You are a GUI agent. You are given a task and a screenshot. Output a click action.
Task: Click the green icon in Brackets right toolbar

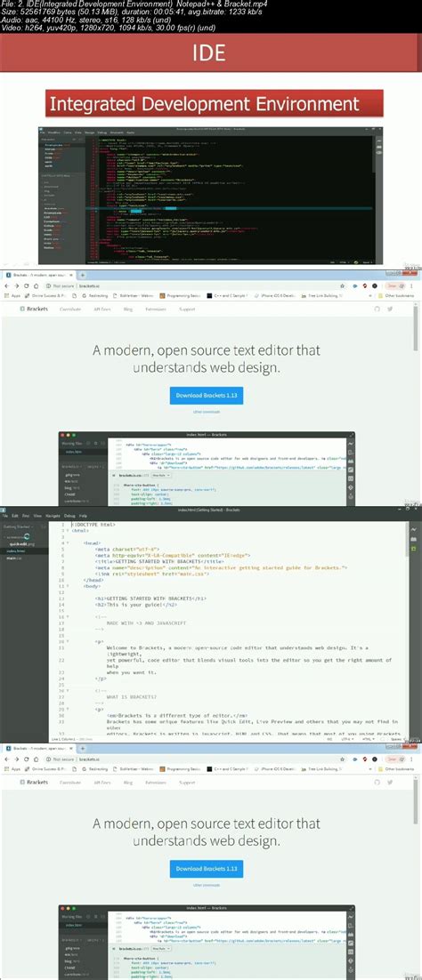coord(414,550)
